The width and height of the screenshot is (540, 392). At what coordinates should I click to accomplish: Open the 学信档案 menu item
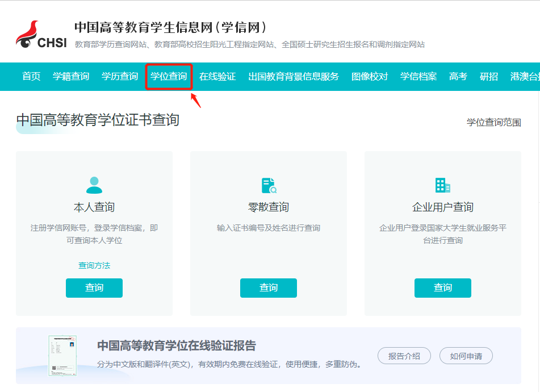tap(418, 76)
